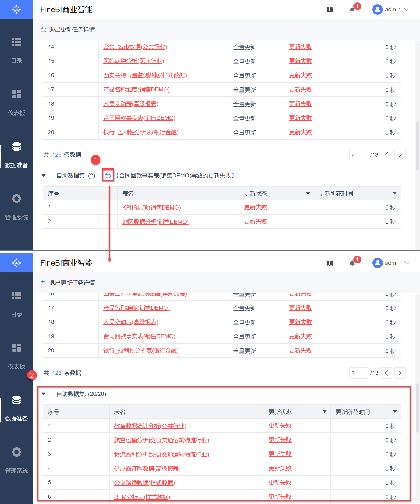
Task: Click blue return arrow beside 自助数据集: (2)
Action: point(108,175)
